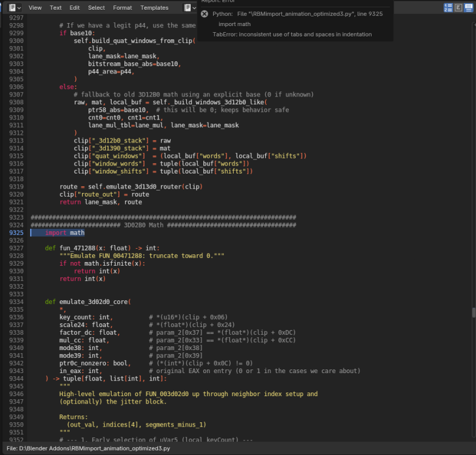Click the vertical scrollbar handle
The image size is (476, 455).
(474, 312)
